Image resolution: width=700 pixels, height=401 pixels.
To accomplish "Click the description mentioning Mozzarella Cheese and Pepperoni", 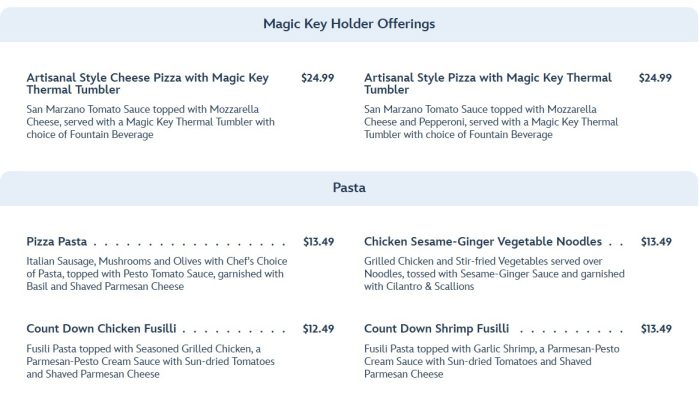I will 491,122.
